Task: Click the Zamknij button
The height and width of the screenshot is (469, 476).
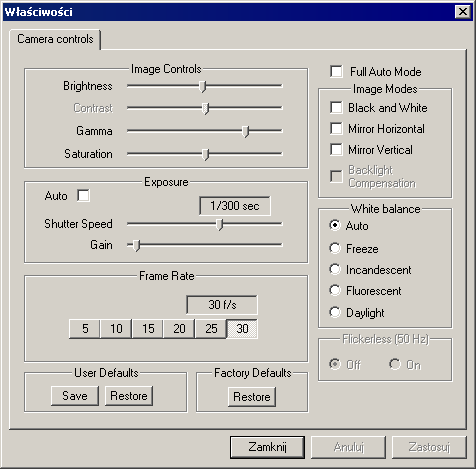Action: click(x=267, y=447)
